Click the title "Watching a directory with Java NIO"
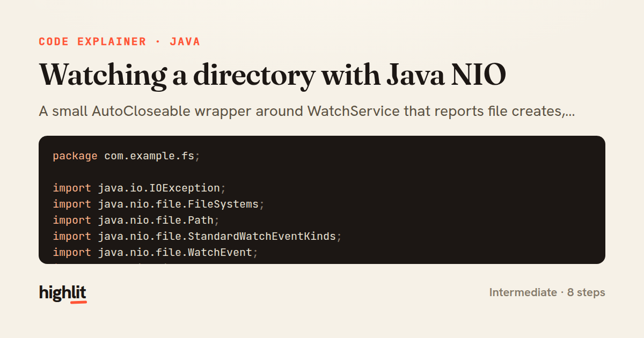Image resolution: width=644 pixels, height=338 pixels. 273,75
